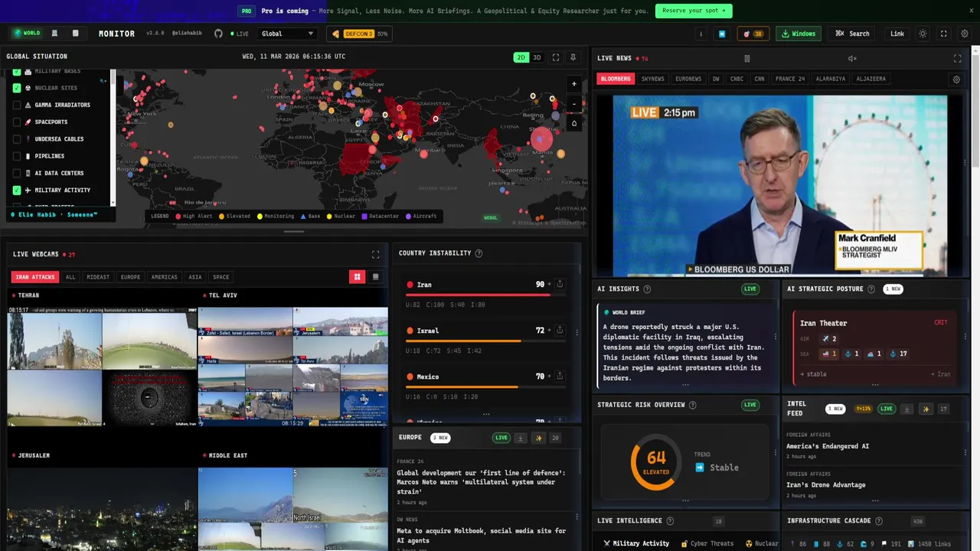Viewport: 980px width, 551px height.
Task: Click Reserve your spot button
Action: coord(694,11)
